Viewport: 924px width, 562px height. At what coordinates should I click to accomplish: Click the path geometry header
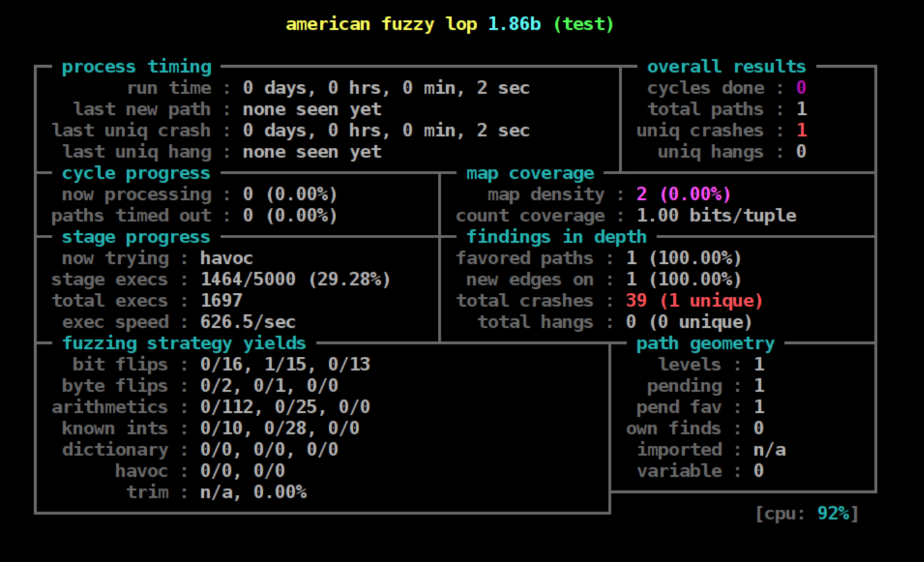705,343
